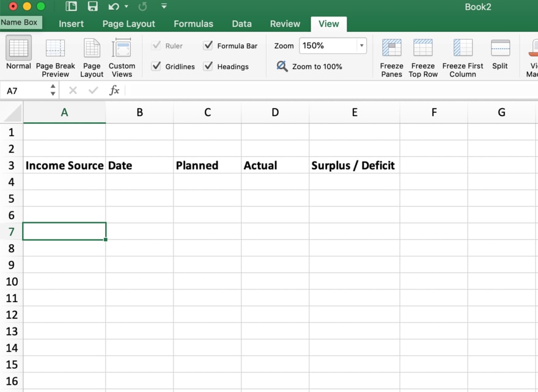This screenshot has height=392, width=538.
Task: Click the confirm checkmark in formula bar
Action: [x=93, y=90]
